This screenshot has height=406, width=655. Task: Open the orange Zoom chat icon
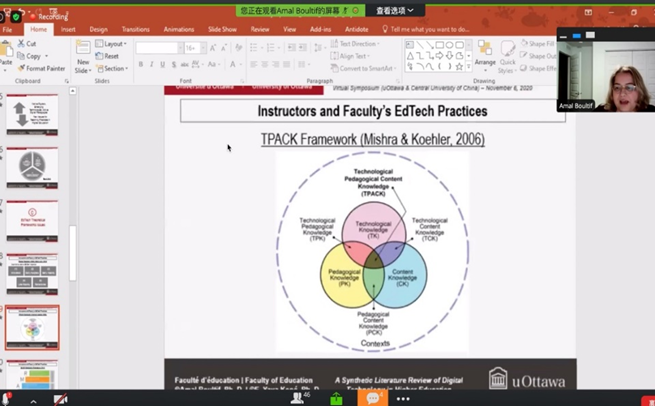point(373,398)
